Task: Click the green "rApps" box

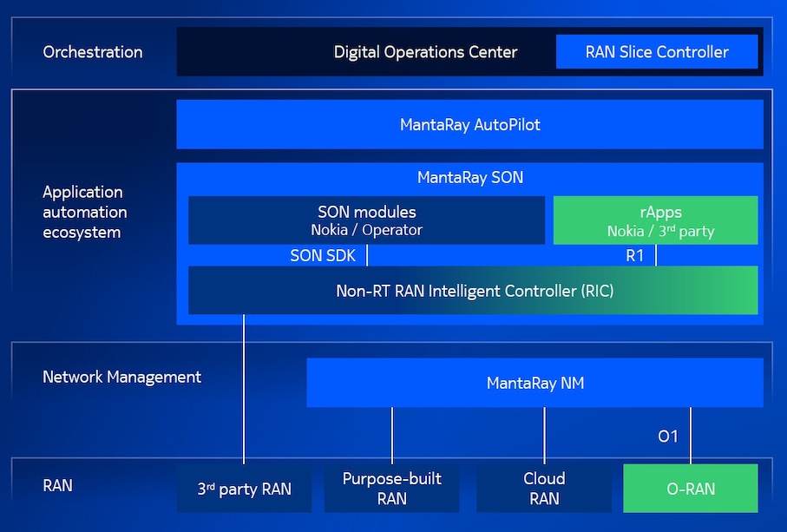Action: [655, 220]
